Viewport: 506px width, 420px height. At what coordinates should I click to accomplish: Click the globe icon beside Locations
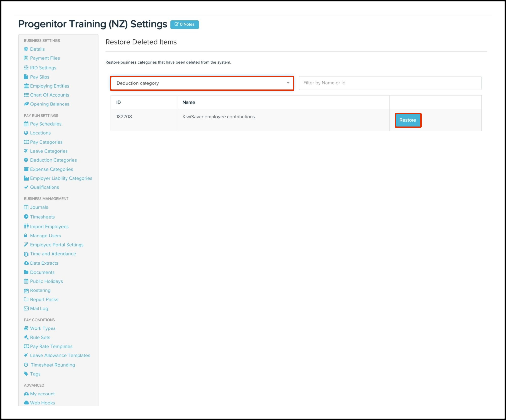[x=26, y=133]
